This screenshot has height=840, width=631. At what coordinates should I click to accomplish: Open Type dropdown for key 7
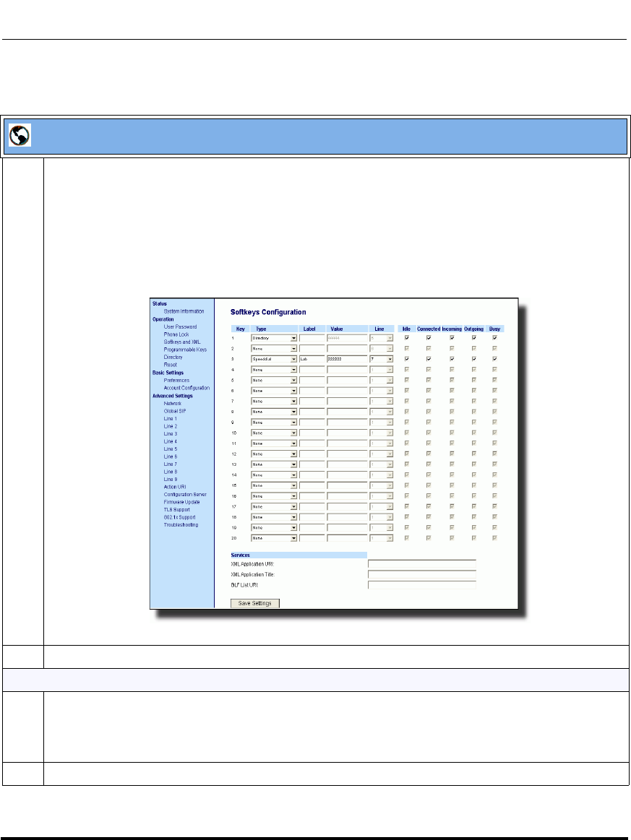(274, 402)
